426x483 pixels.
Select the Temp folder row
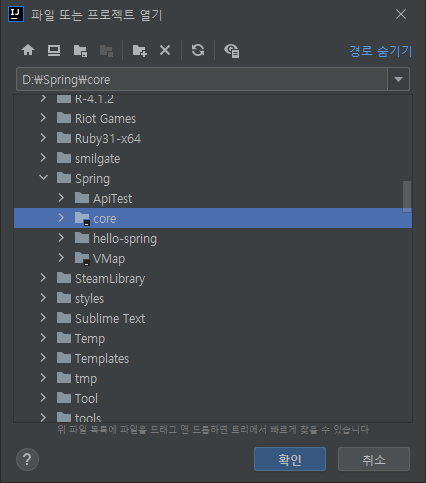[x=213, y=338]
